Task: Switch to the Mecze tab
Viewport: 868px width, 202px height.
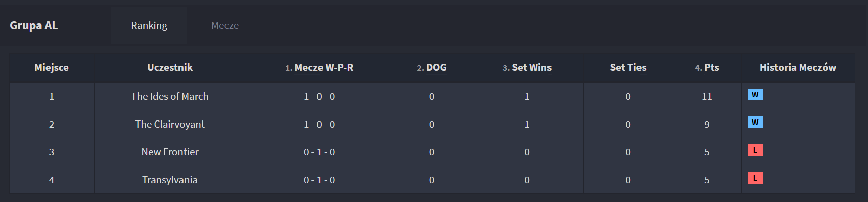Action: [x=225, y=25]
